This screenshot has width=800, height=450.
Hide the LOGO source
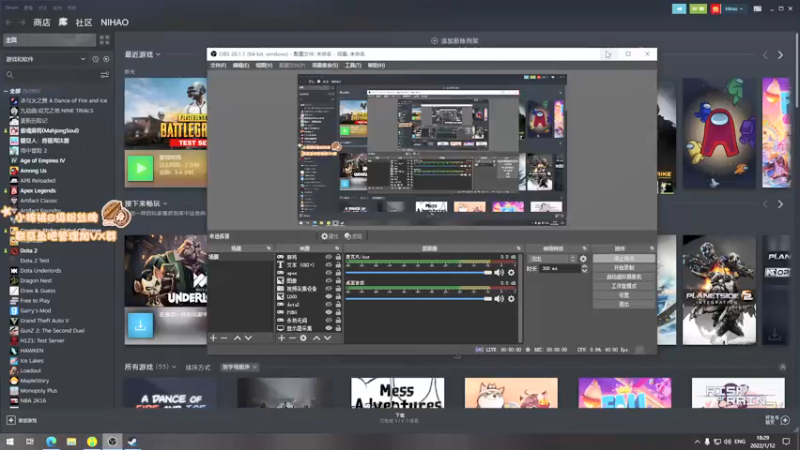[x=329, y=296]
